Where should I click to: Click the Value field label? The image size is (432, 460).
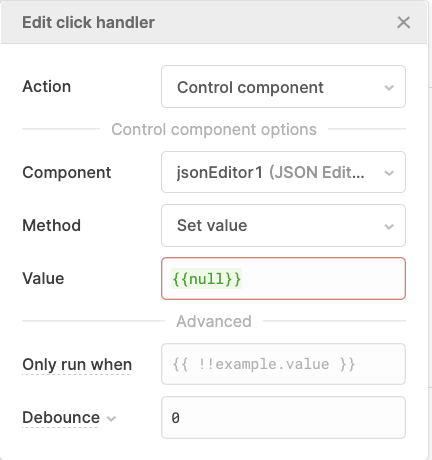tap(43, 278)
